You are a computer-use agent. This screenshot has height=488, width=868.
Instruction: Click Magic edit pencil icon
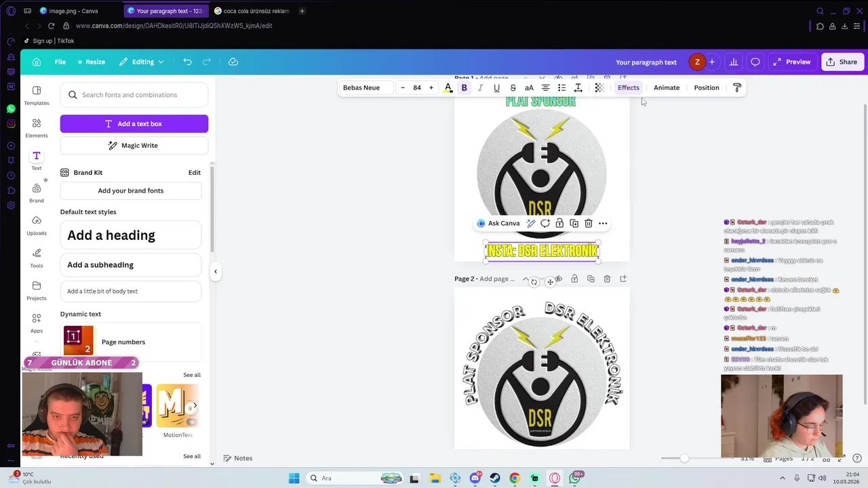click(x=530, y=223)
